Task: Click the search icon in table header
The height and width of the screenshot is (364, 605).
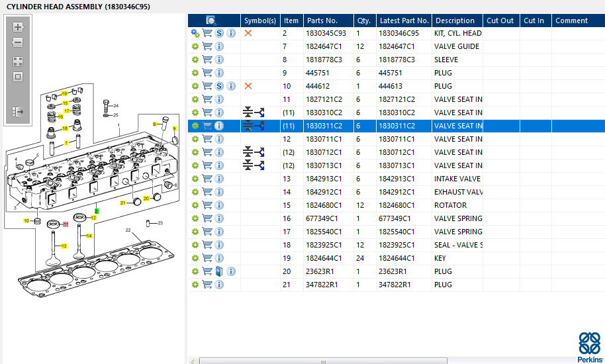Action: 211,21
